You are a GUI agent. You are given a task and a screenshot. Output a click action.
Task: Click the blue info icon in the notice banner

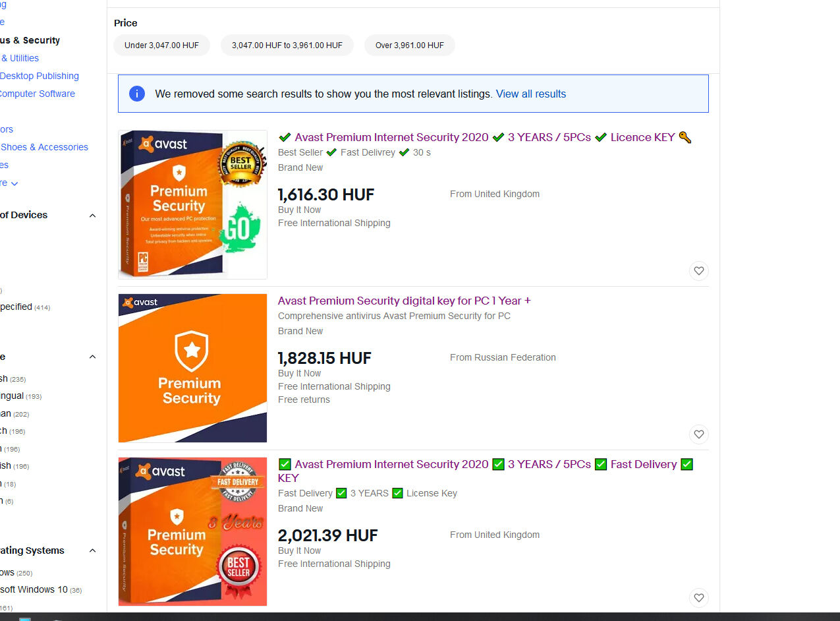137,94
